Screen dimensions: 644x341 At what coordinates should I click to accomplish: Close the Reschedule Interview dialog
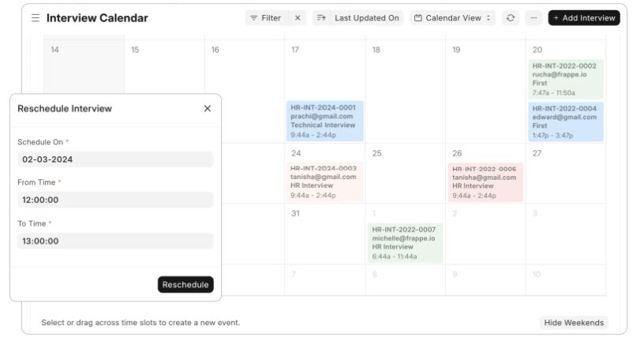point(208,109)
